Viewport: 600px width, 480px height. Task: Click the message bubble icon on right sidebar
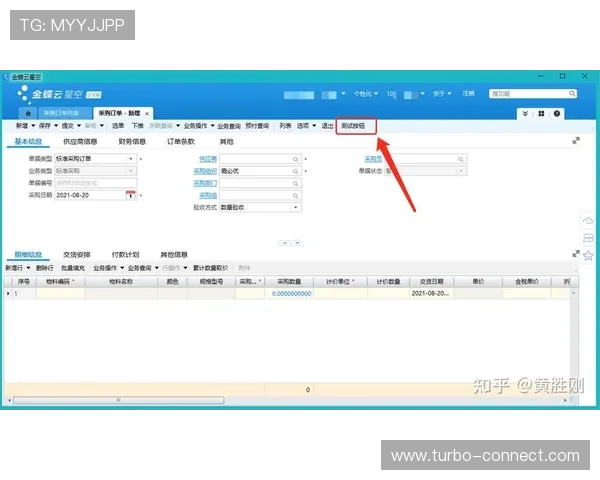(588, 238)
